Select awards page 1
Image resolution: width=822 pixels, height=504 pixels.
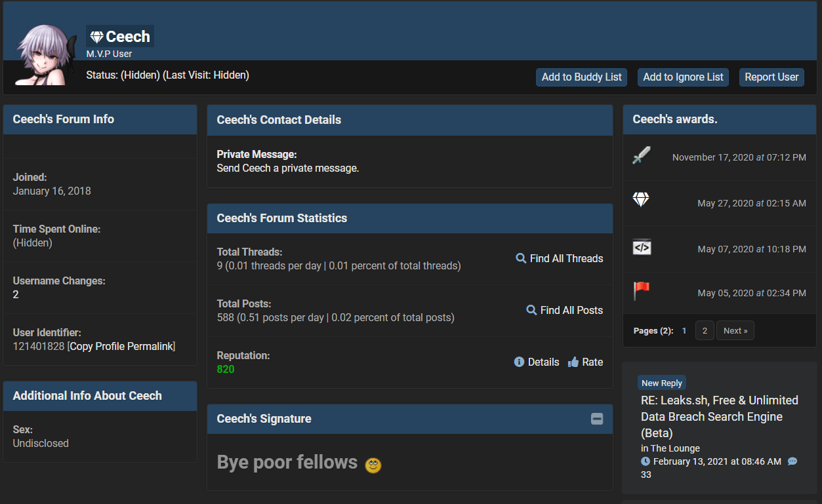684,331
